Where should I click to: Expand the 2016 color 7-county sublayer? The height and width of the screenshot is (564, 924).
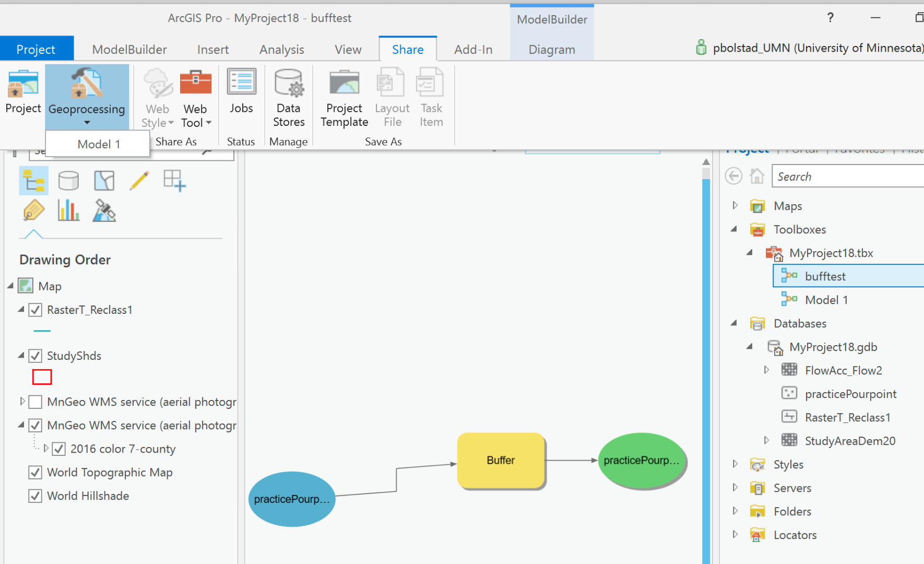pos(46,448)
